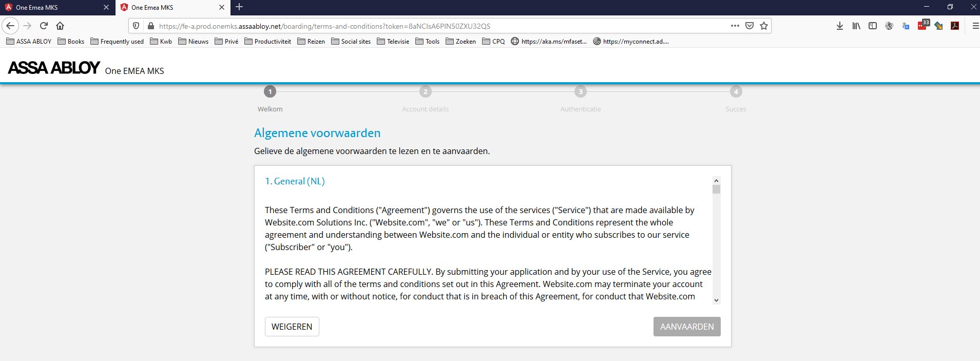Reload the current page
The image size is (980, 361).
tap(44, 26)
